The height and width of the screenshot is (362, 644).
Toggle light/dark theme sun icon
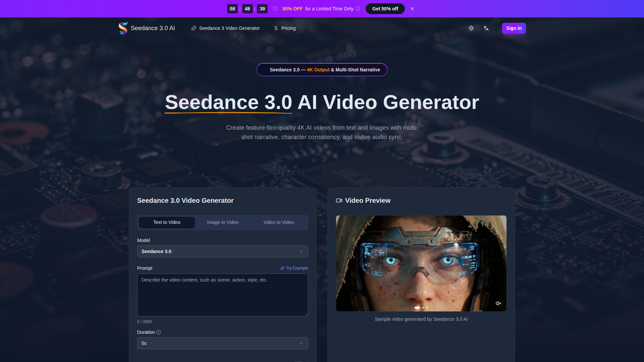point(471,28)
